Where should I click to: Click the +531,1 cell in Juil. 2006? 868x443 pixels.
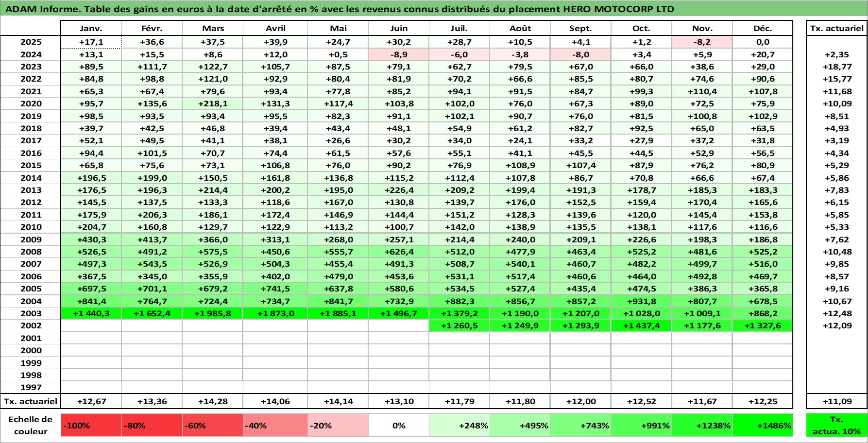[460, 276]
